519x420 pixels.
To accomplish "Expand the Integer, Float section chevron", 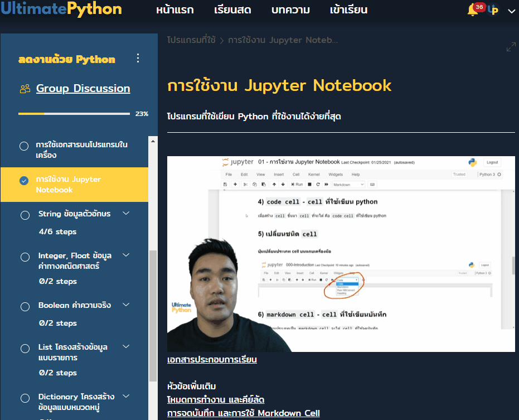I will point(126,255).
